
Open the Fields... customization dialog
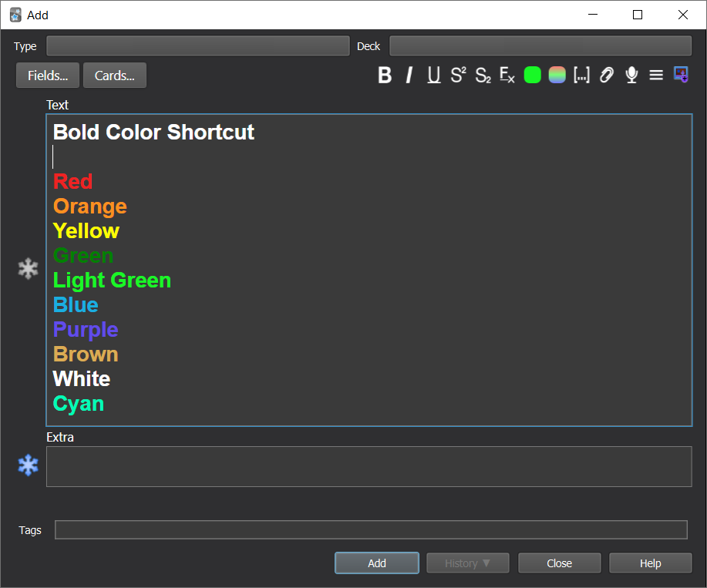click(x=48, y=76)
